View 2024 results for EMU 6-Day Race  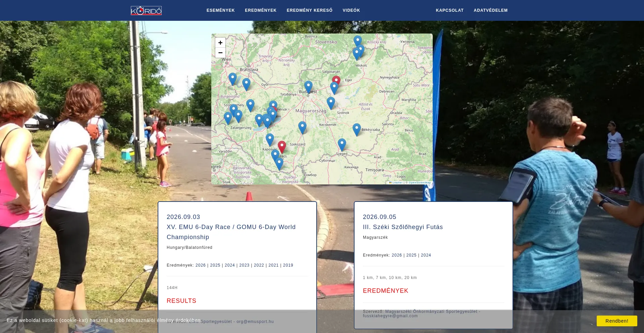[230, 265]
